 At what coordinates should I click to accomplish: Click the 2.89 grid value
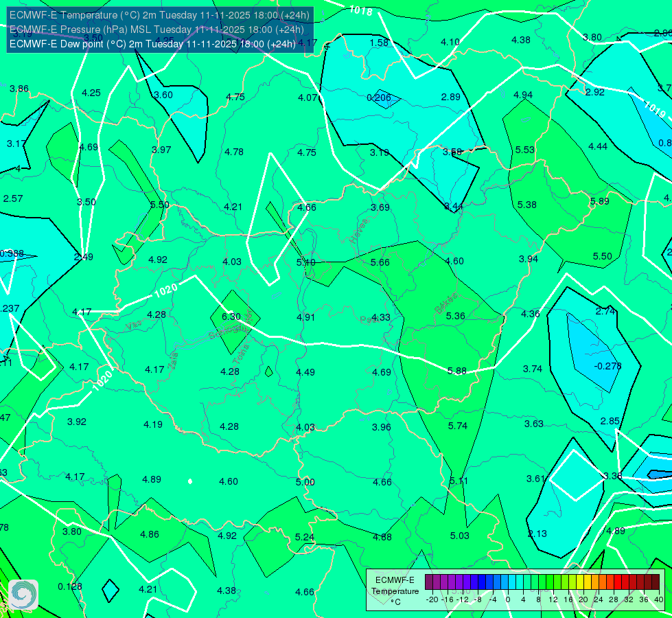coord(451,97)
